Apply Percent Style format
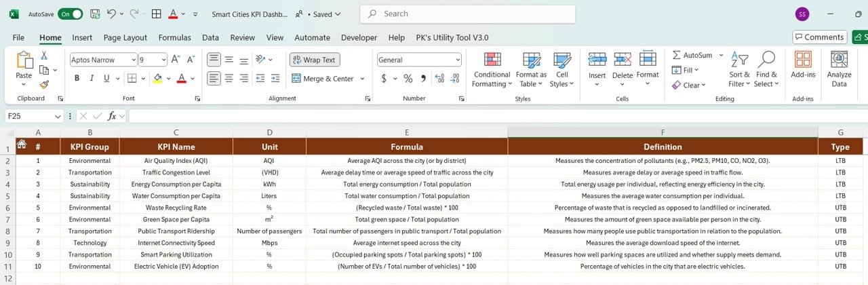 pos(408,79)
